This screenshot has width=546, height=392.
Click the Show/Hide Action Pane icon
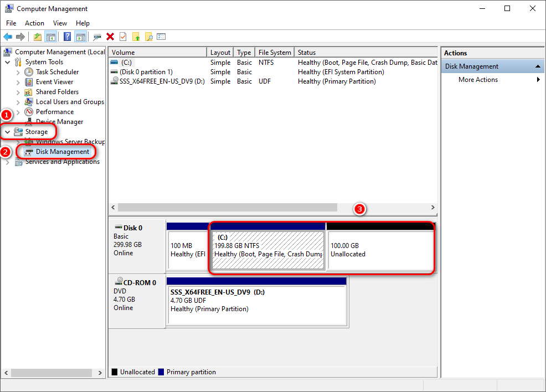tap(80, 37)
